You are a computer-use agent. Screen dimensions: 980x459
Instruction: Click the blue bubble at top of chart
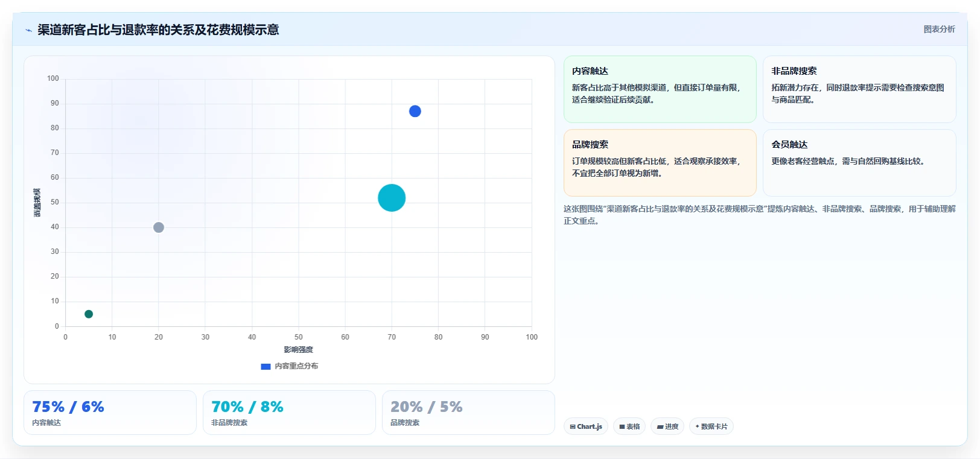point(415,111)
